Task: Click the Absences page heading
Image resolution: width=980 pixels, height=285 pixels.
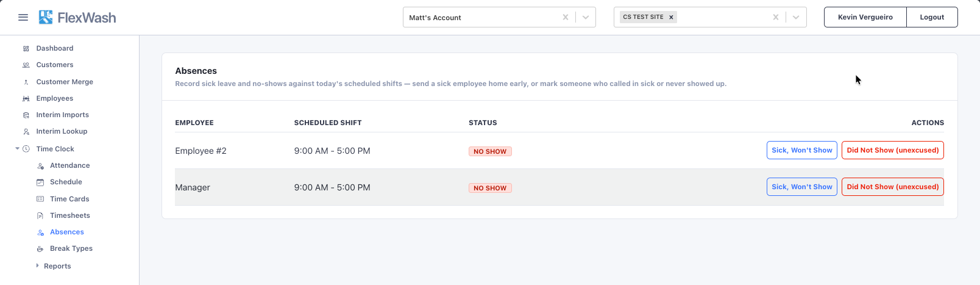Action: 196,71
